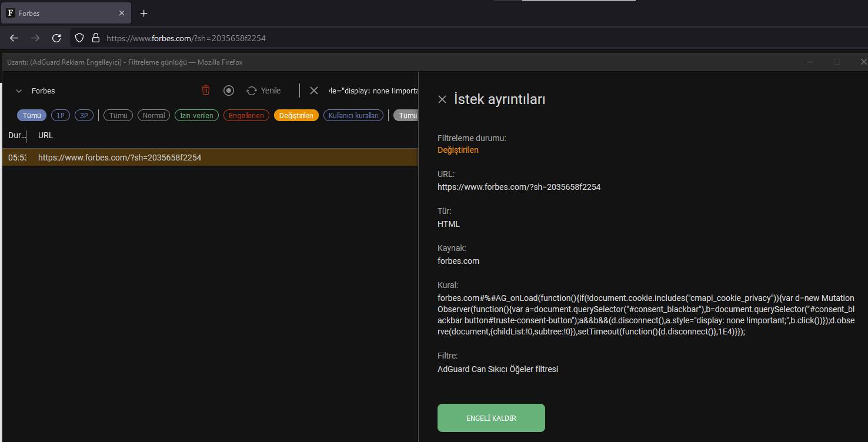
Task: Filter requests by İzin verilen
Action: coord(196,115)
